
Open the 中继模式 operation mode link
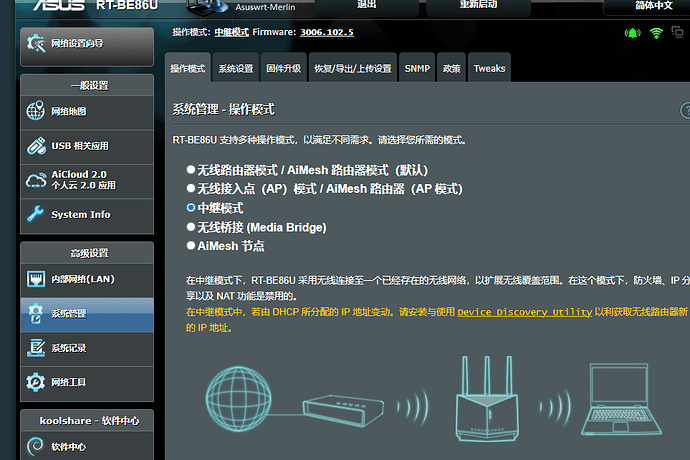tap(231, 32)
